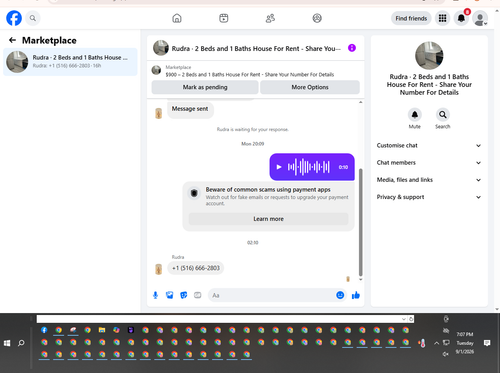Viewport: 500px width, 373px height.
Task: Choose a GIF icon
Action: pos(198,295)
